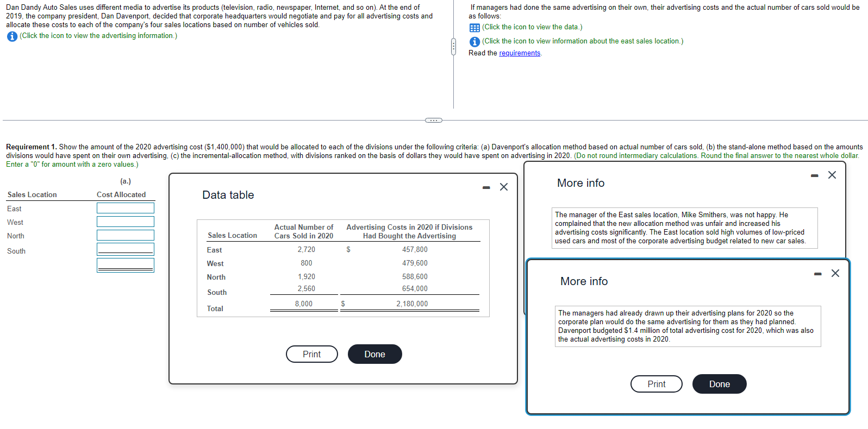
Task: Click Done in front More info dialog
Action: coord(720,384)
